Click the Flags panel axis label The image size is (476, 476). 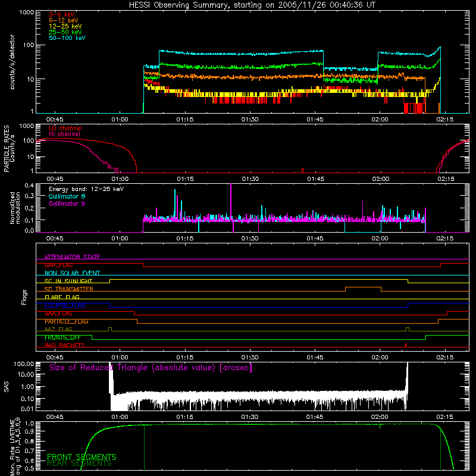tap(24, 297)
